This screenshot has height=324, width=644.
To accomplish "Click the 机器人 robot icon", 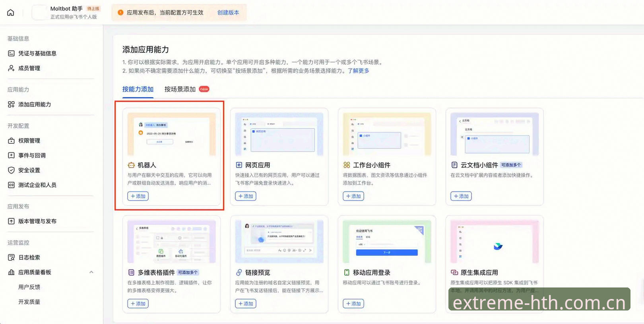I will click(x=131, y=165).
